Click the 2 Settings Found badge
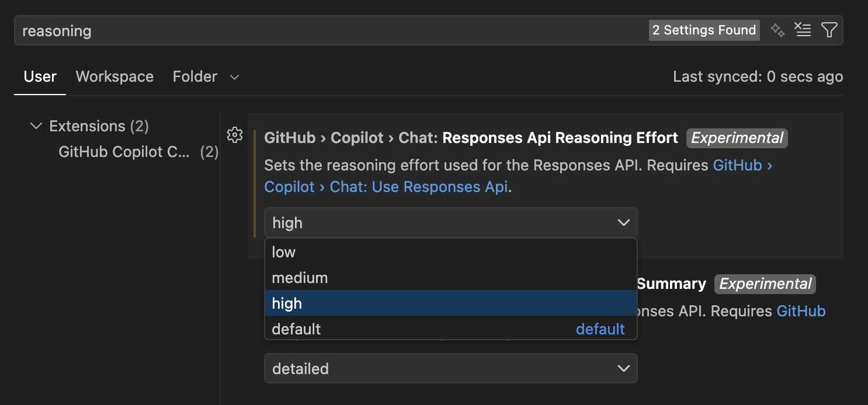This screenshot has width=868, height=405. 704,30
